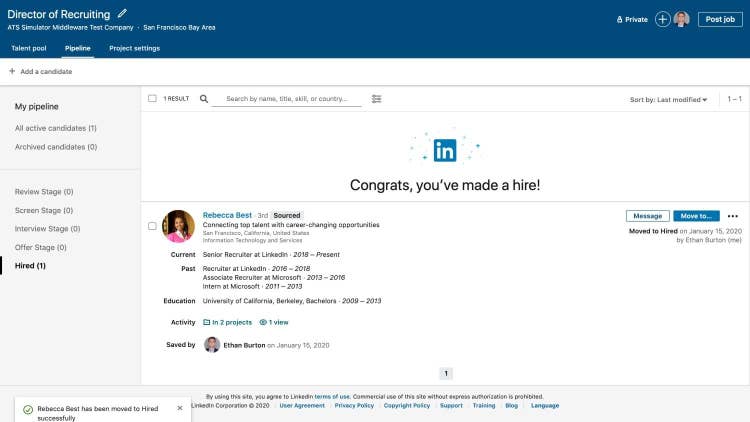The width and height of the screenshot is (750, 422).
Task: Select All active candidates (1)
Action: click(x=55, y=128)
